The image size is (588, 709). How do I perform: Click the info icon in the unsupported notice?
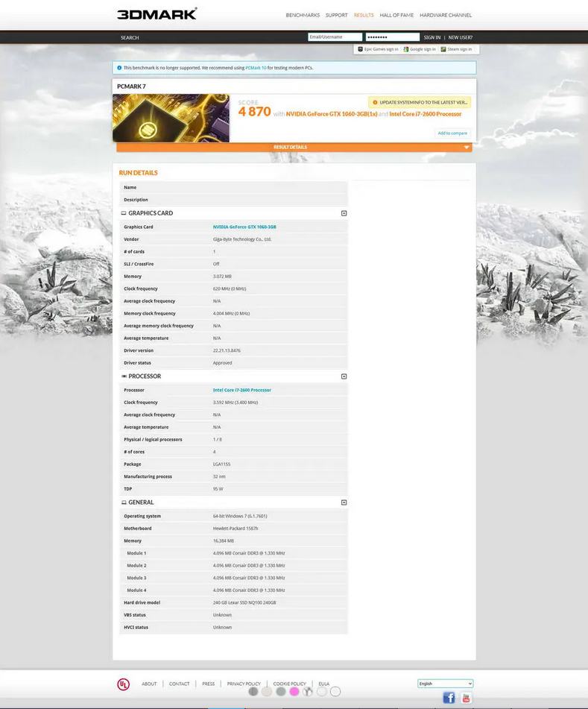[x=119, y=68]
